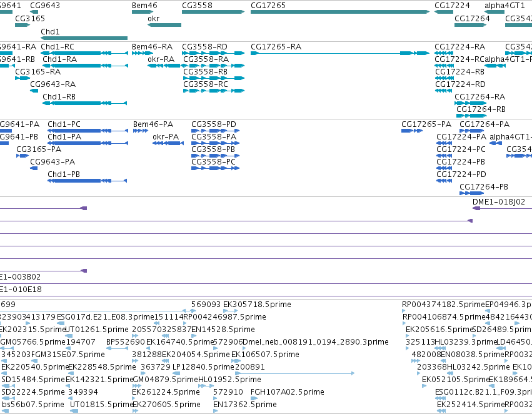
Task: Click protein CG3558-PB
Action: [x=213, y=149]
